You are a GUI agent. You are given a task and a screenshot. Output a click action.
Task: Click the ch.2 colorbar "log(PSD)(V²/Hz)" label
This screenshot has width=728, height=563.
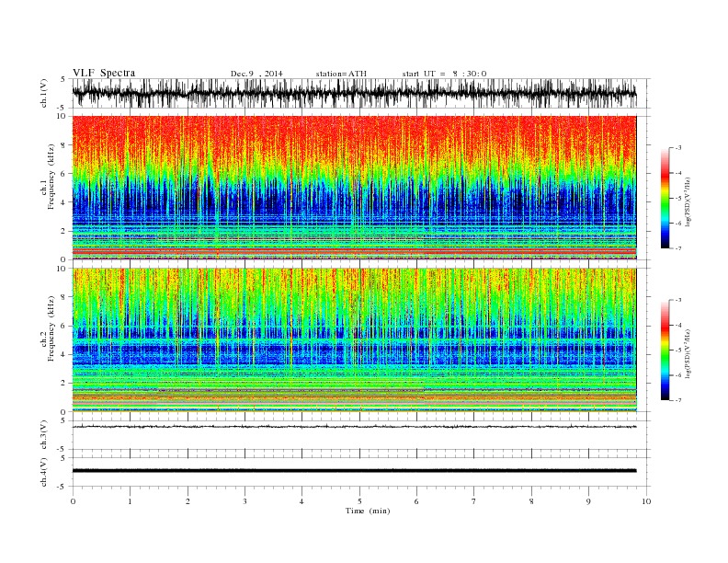(688, 353)
